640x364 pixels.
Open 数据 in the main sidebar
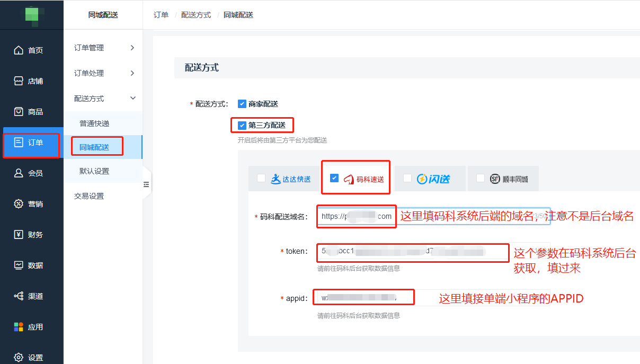(x=32, y=265)
